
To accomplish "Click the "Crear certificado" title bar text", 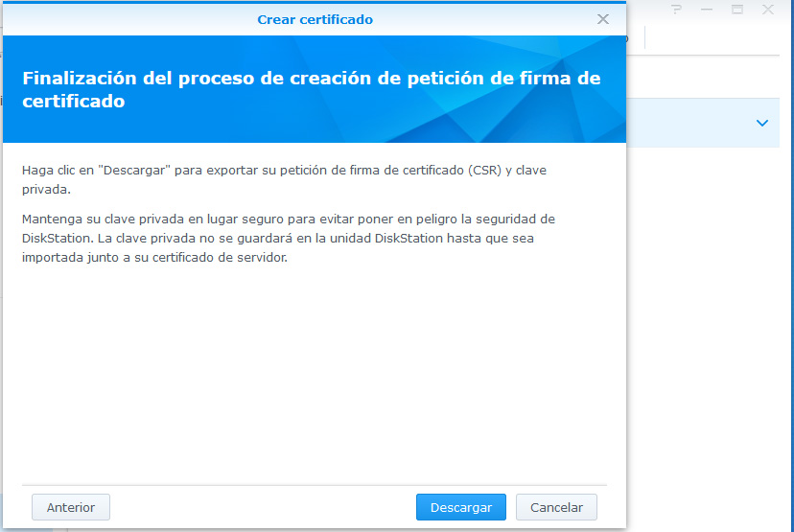I will [x=315, y=19].
